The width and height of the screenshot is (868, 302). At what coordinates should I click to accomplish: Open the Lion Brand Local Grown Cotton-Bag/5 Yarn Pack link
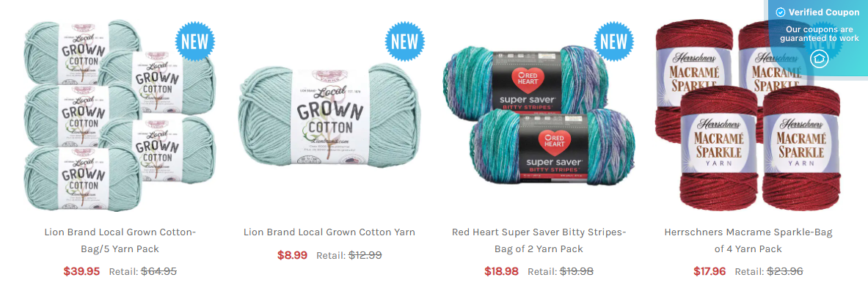120,240
